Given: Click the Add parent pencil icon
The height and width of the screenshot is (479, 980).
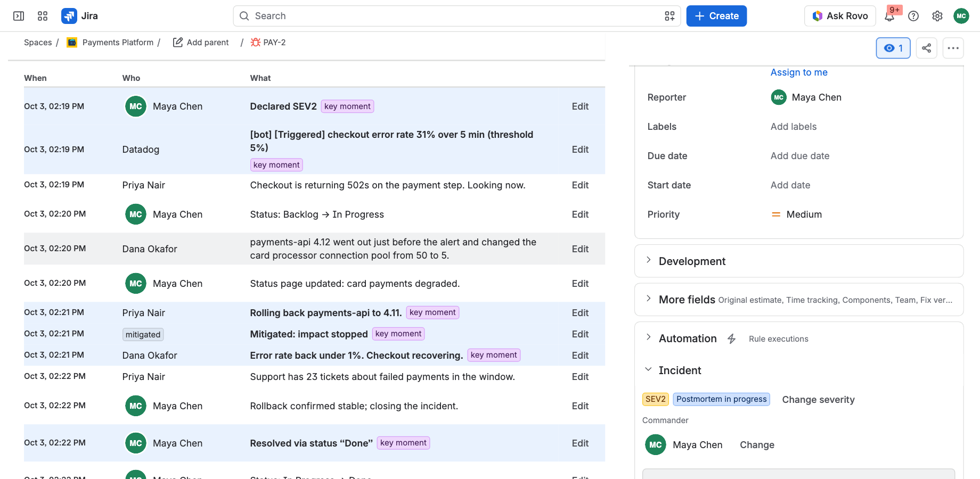Looking at the screenshot, I should point(178,42).
